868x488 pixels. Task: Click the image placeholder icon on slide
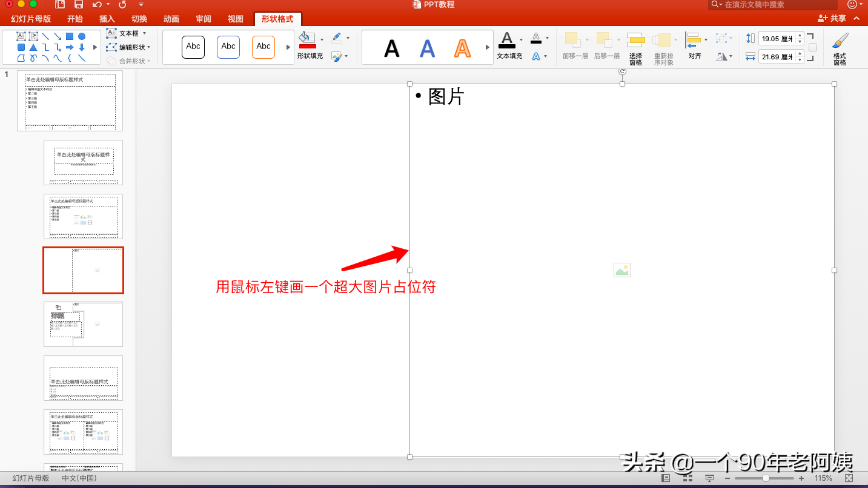click(622, 270)
